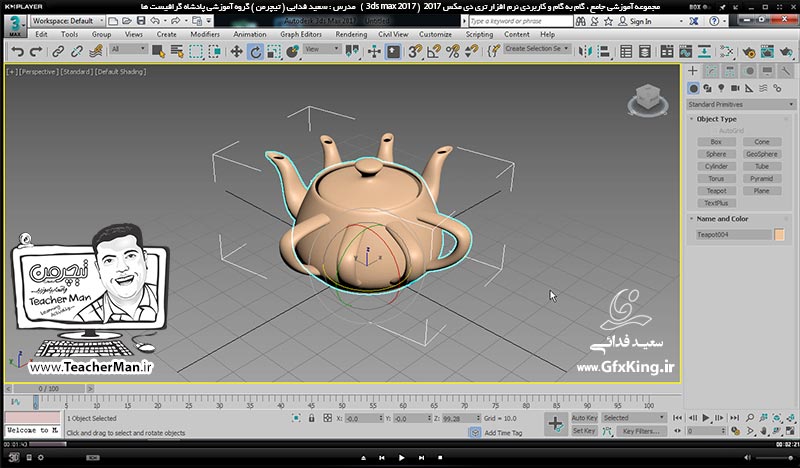Screen dimensions: 800x468
Task: Open the Modifiers menu
Action: click(205, 34)
